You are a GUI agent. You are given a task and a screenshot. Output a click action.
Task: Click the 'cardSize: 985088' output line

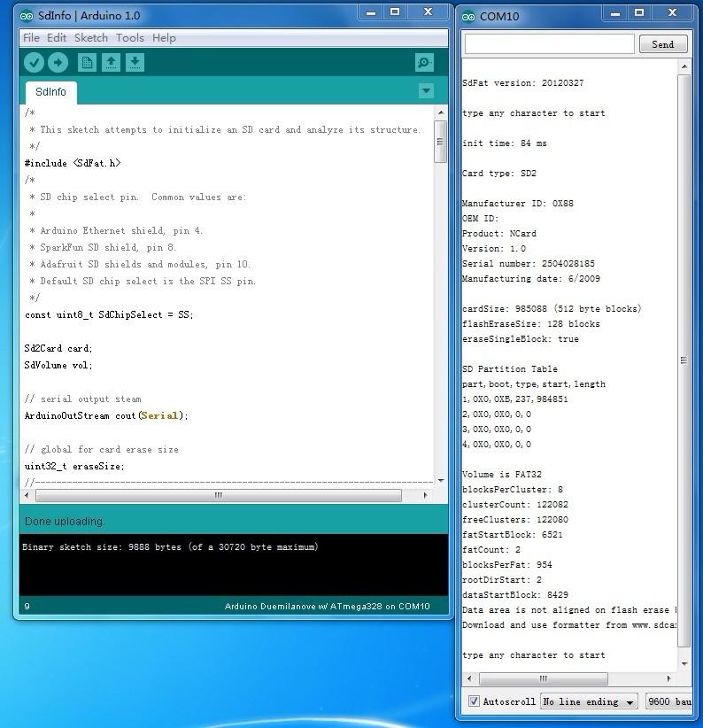pos(552,309)
